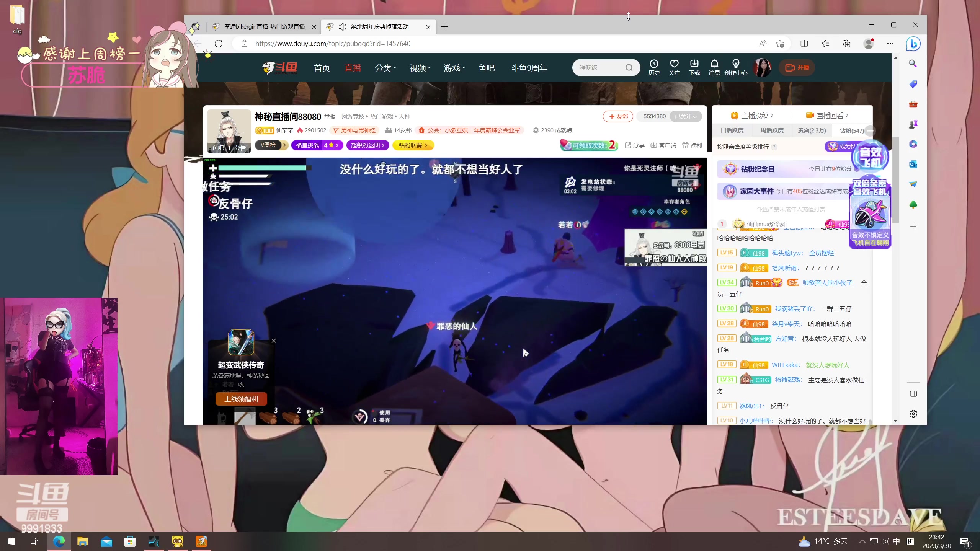Open a new browser tab

pos(444,27)
